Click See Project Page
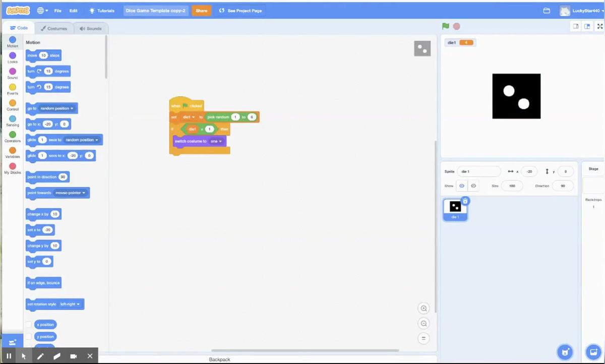Image resolution: width=605 pixels, height=364 pixels. [x=240, y=11]
